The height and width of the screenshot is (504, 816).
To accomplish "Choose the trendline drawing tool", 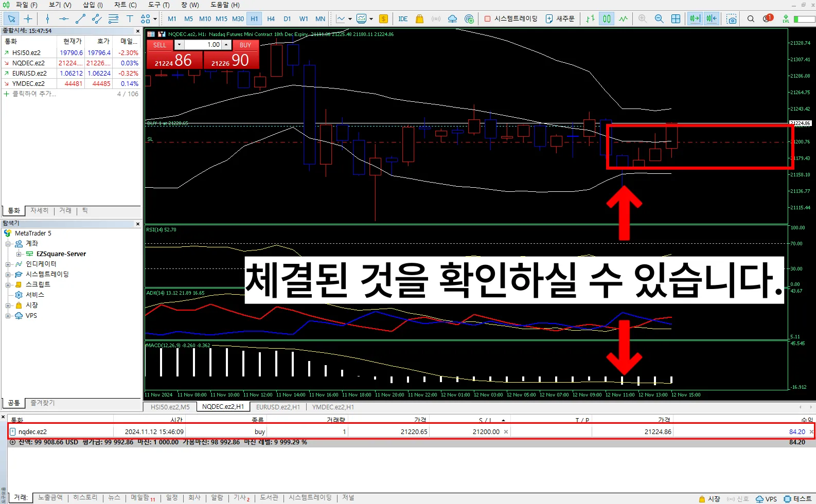I will click(80, 19).
